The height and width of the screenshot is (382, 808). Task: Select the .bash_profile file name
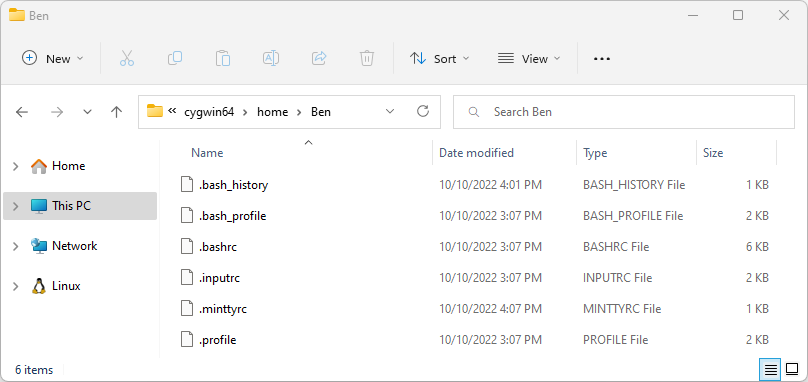[x=232, y=215]
